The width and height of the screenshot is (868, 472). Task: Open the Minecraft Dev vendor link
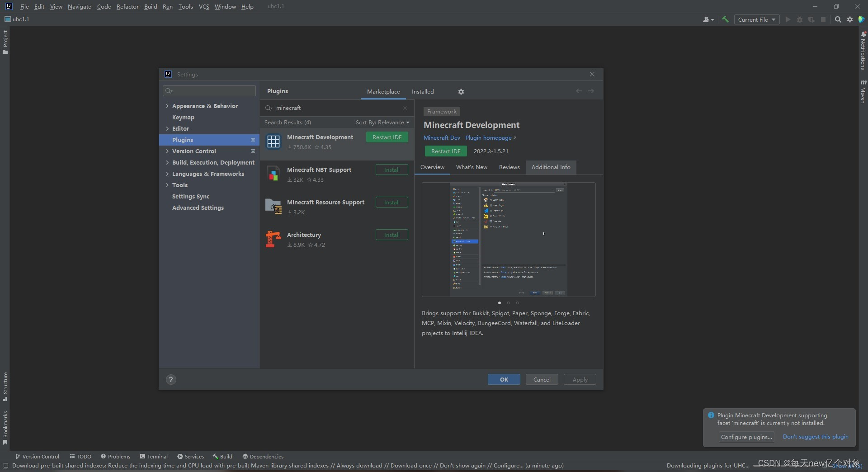click(442, 138)
